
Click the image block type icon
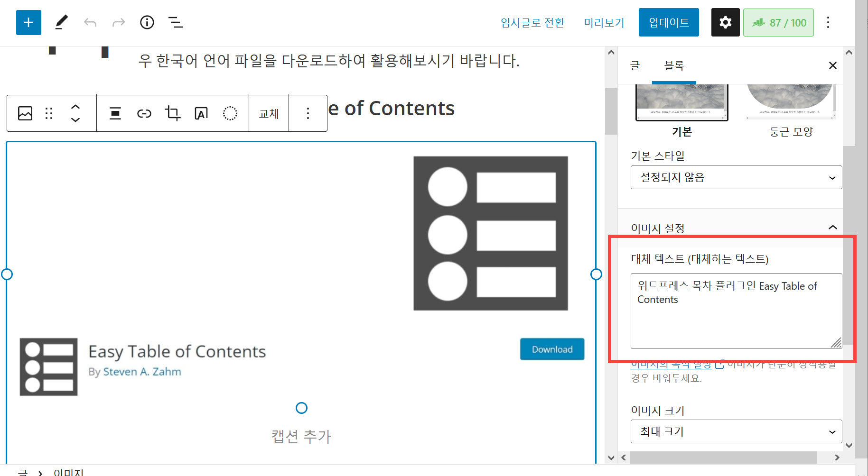pyautogui.click(x=25, y=113)
